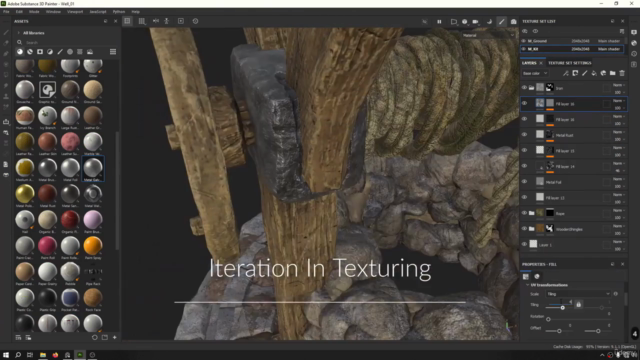640x360 pixels.
Task: Expand the Rope folder layer
Action: pyautogui.click(x=531, y=213)
